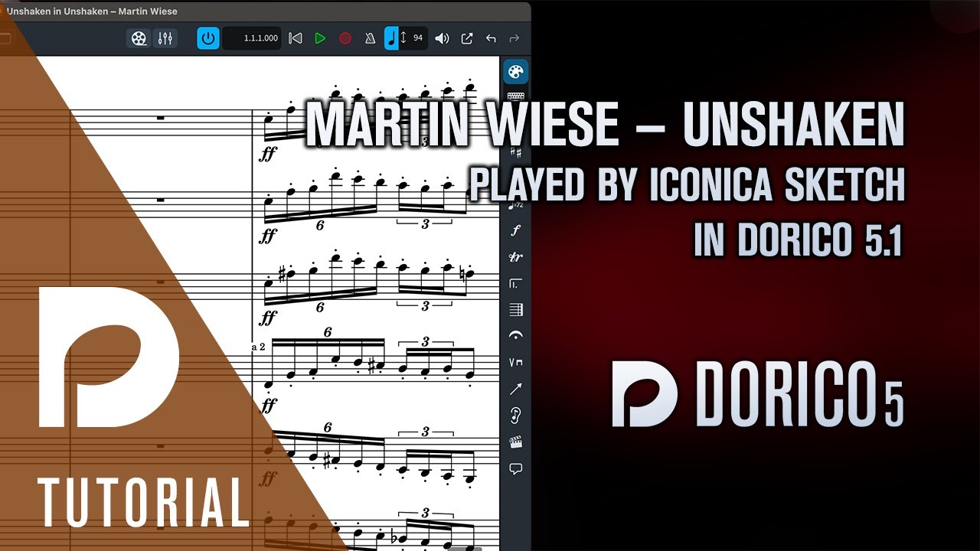The width and height of the screenshot is (980, 551).
Task: Undo the last action
Action: 491,38
